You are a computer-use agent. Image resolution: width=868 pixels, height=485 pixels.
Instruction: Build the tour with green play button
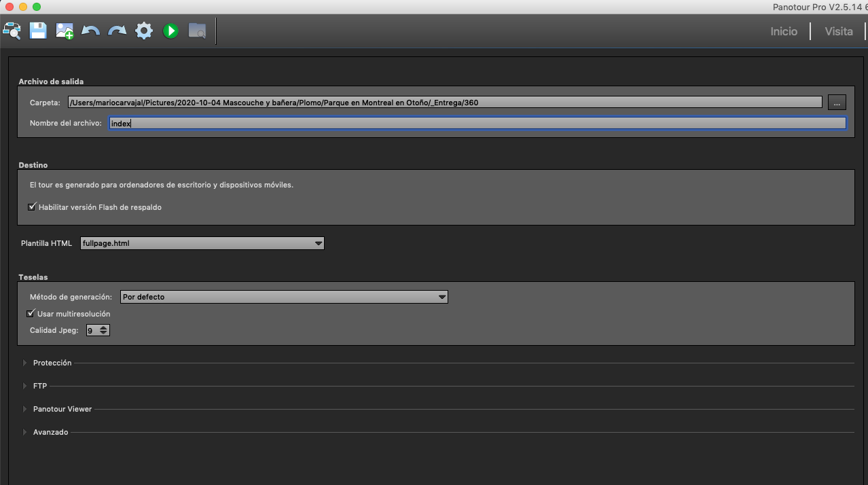[x=170, y=31]
